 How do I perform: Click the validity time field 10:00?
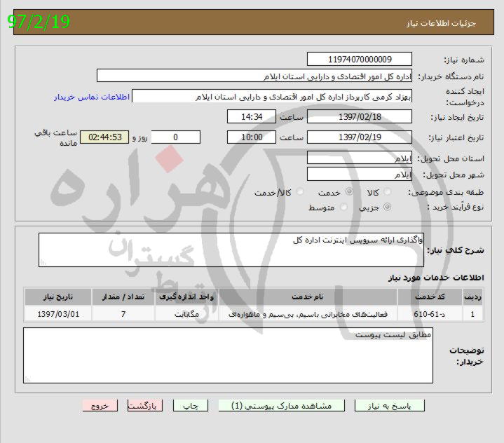tap(252, 137)
